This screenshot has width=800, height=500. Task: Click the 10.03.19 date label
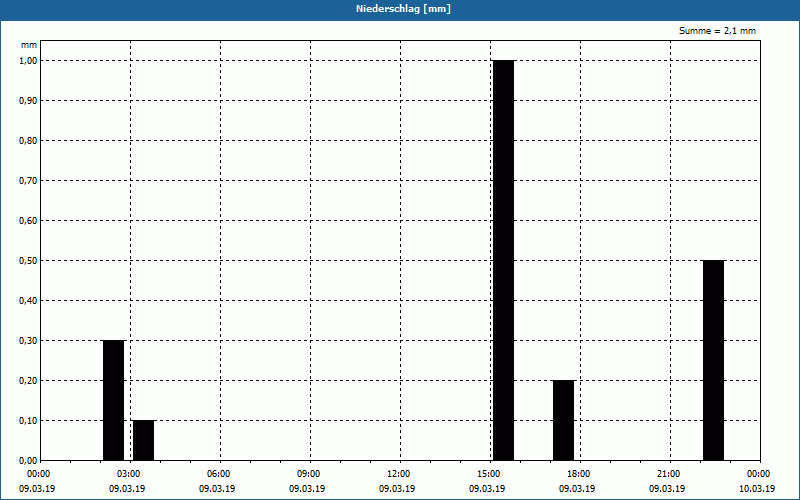pyautogui.click(x=757, y=489)
